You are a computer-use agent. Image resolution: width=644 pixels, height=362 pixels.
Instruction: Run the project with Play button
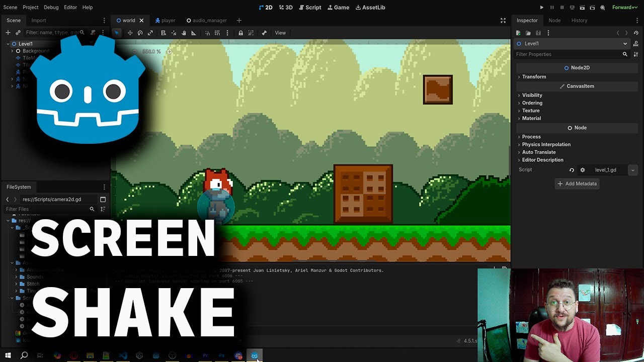pos(542,8)
